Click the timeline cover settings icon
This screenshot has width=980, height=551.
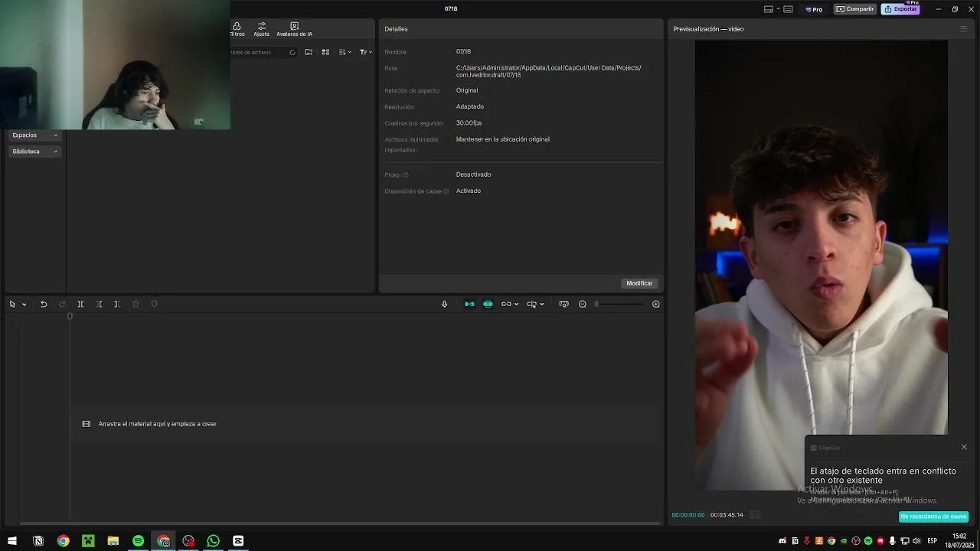pos(563,304)
